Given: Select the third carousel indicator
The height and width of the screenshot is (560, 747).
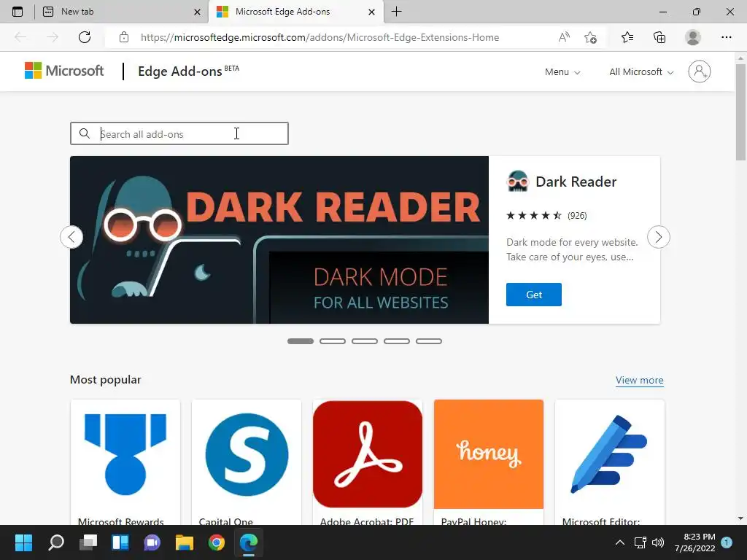Looking at the screenshot, I should point(365,341).
